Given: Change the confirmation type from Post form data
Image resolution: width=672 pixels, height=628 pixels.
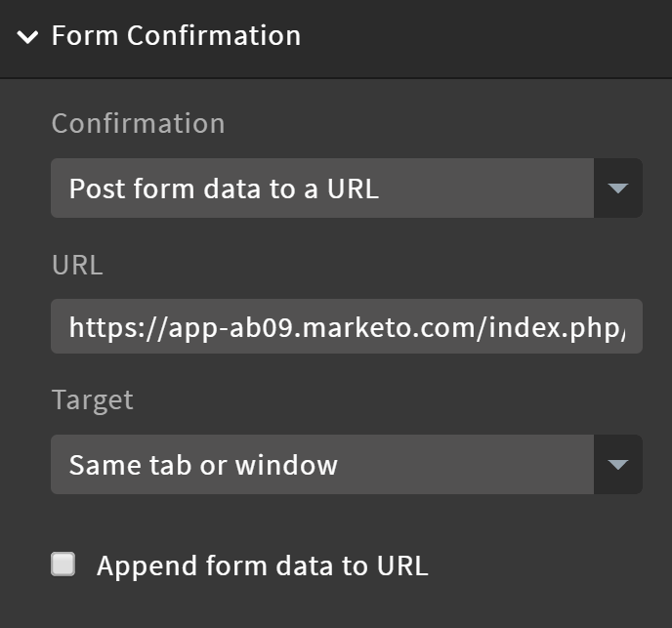Looking at the screenshot, I should pyautogui.click(x=347, y=188).
